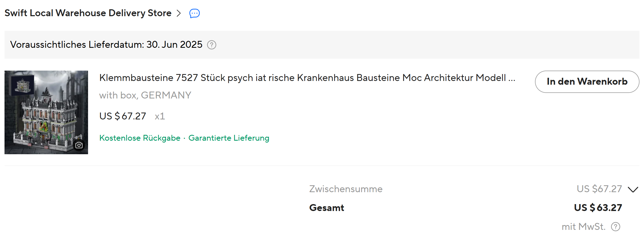This screenshot has height=241, width=644.
Task: Click the Gesamt total US $63.27
Action: point(598,208)
